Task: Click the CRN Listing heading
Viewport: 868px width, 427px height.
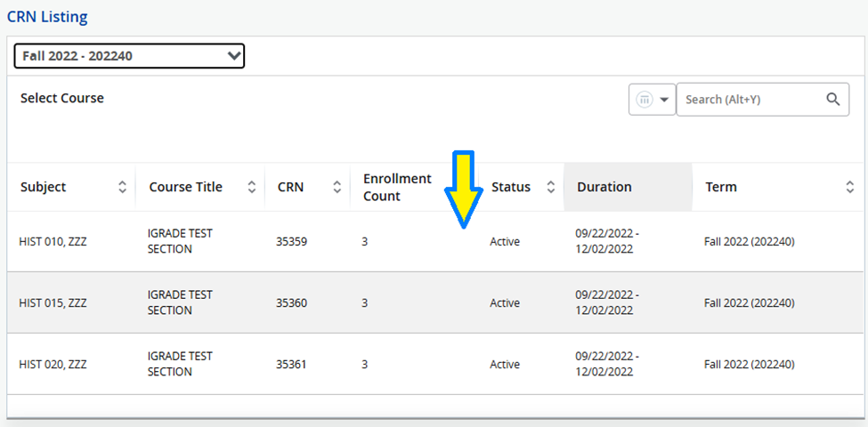Action: 47,17
